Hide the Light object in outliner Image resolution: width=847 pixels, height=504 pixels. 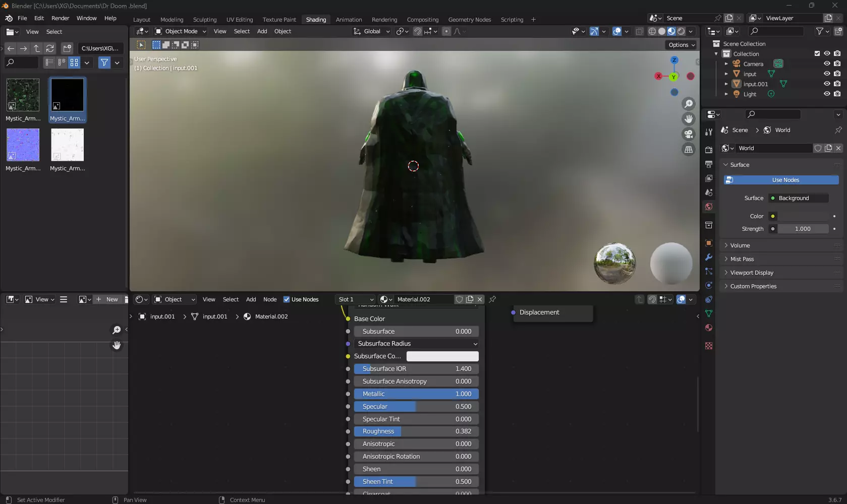[x=827, y=94]
